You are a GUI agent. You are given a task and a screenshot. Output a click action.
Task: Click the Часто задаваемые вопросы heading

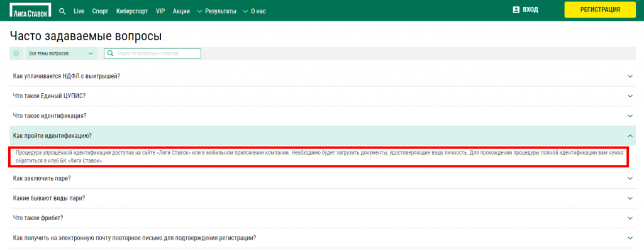coord(86,36)
